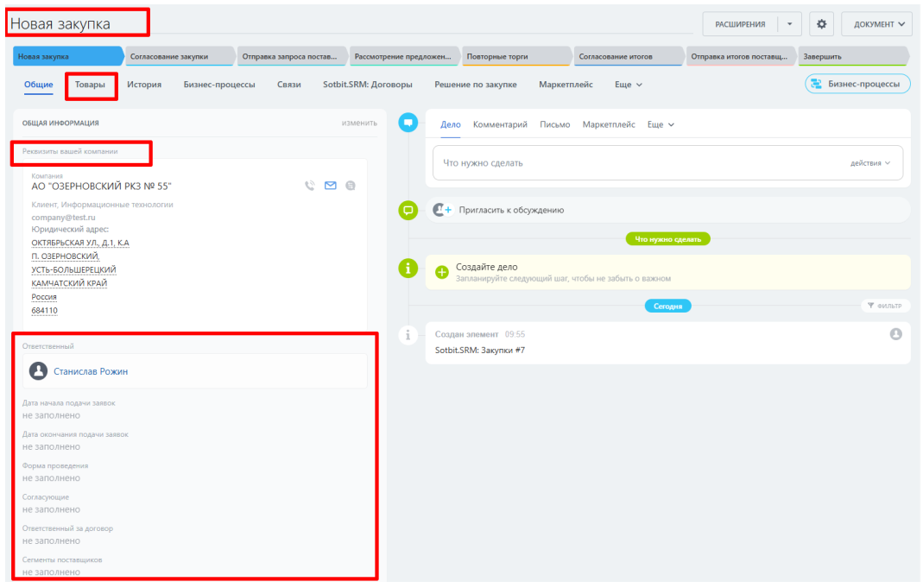Image resolution: width=923 pixels, height=588 pixels.
Task: Open the РАСШИРЕНИЯ dropdown arrow
Action: 790,24
